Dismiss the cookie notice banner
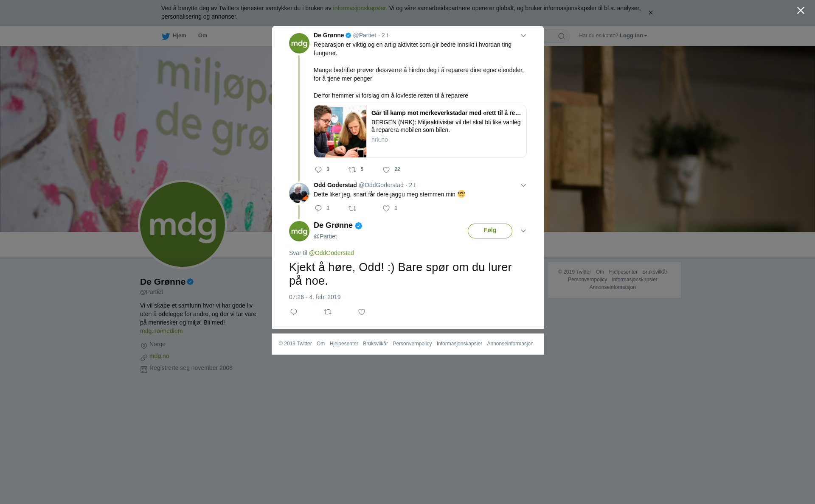Screen dimensions: 815x504 [650, 13]
